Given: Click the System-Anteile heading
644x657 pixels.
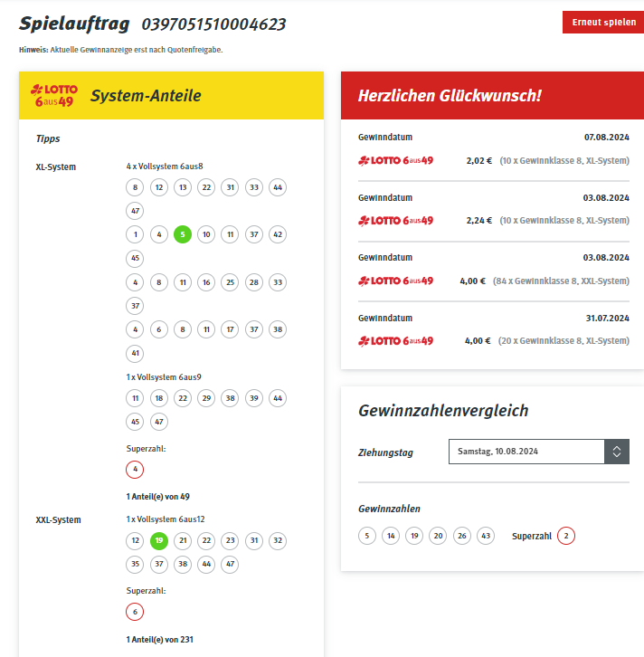Looking at the screenshot, I should coord(146,96).
